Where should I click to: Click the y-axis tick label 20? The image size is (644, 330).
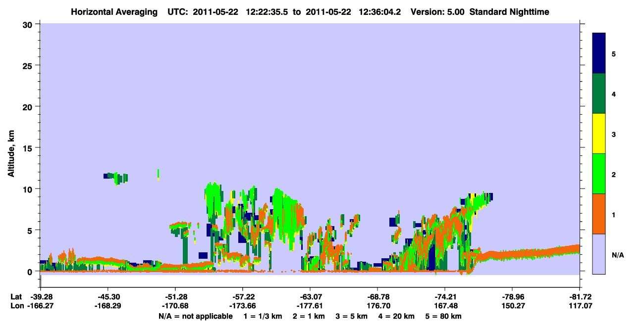click(29, 106)
